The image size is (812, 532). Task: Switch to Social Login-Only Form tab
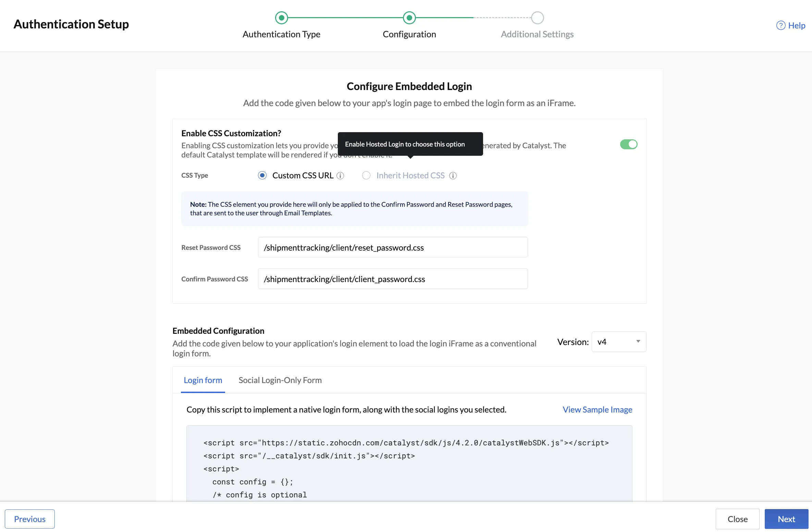(280, 380)
